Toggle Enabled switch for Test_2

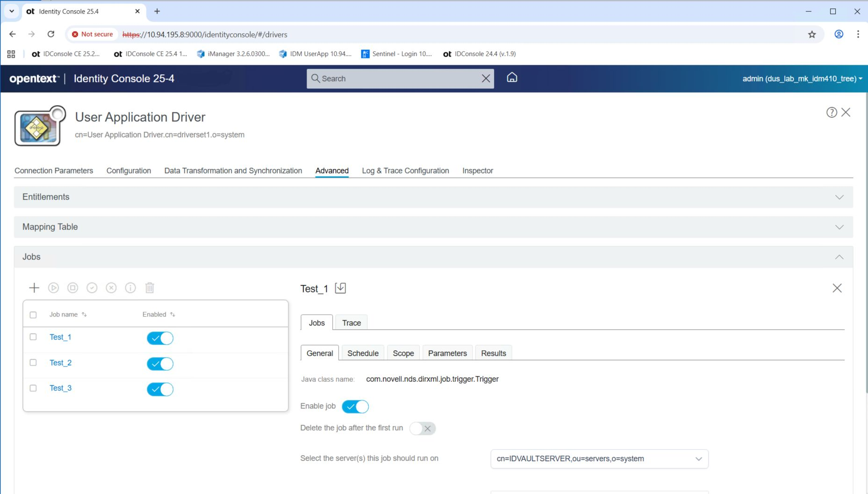160,363
